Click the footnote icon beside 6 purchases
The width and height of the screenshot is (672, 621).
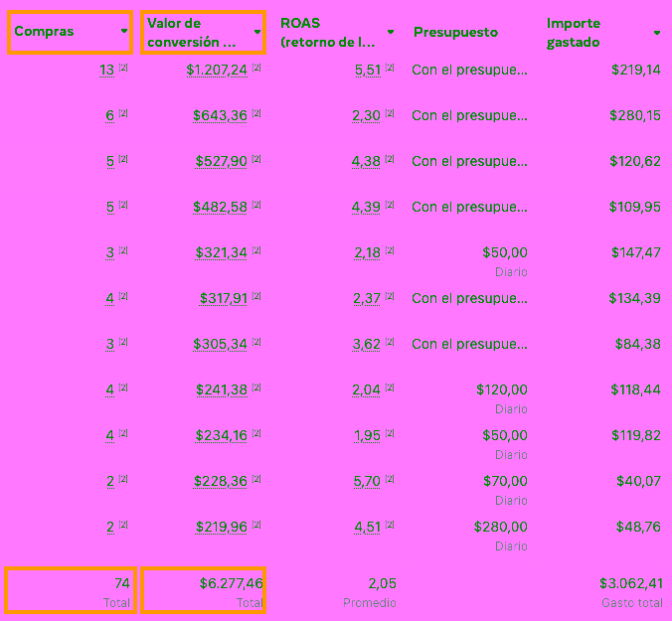coord(123,114)
